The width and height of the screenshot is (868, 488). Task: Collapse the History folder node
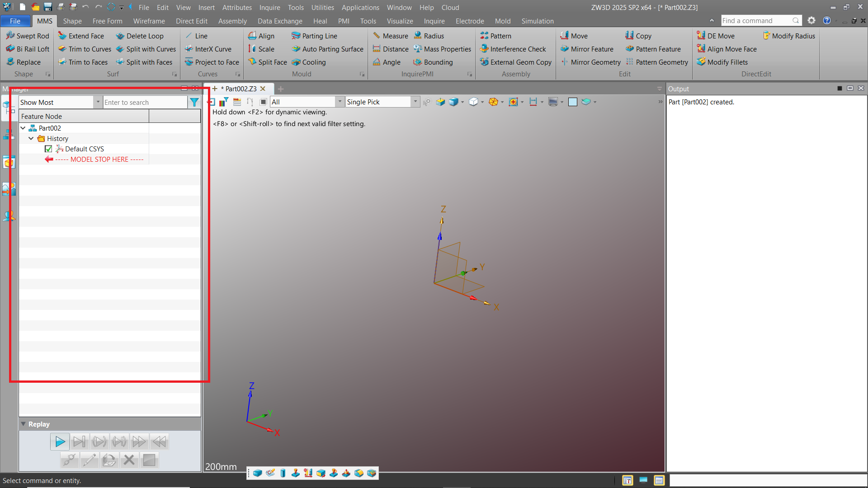(x=31, y=139)
